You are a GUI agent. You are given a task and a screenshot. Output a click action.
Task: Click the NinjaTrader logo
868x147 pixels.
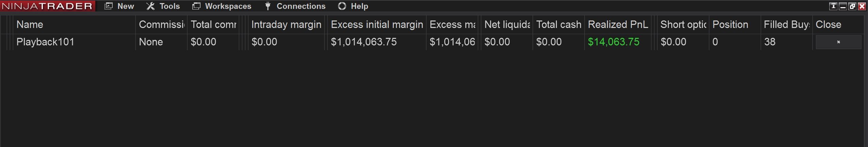pyautogui.click(x=47, y=6)
